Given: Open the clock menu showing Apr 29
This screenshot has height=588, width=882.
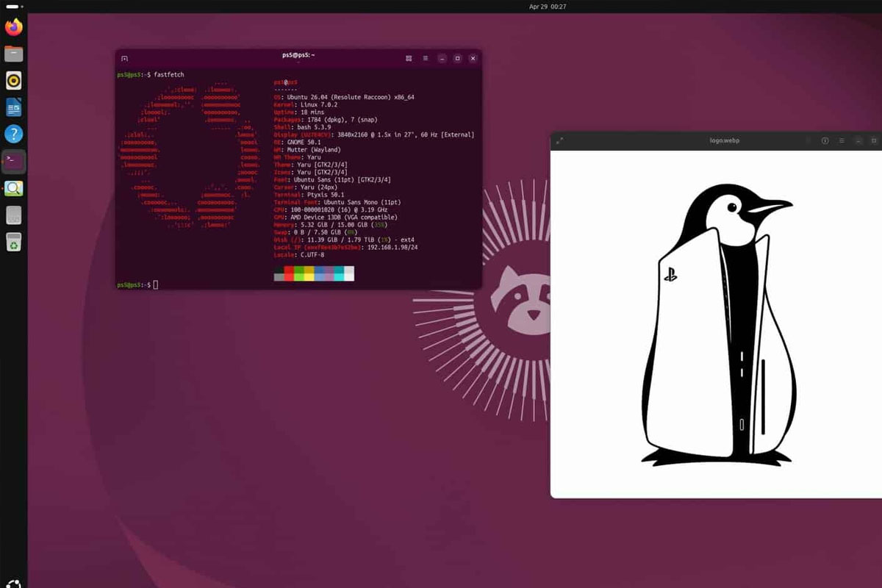Looking at the screenshot, I should (x=547, y=7).
